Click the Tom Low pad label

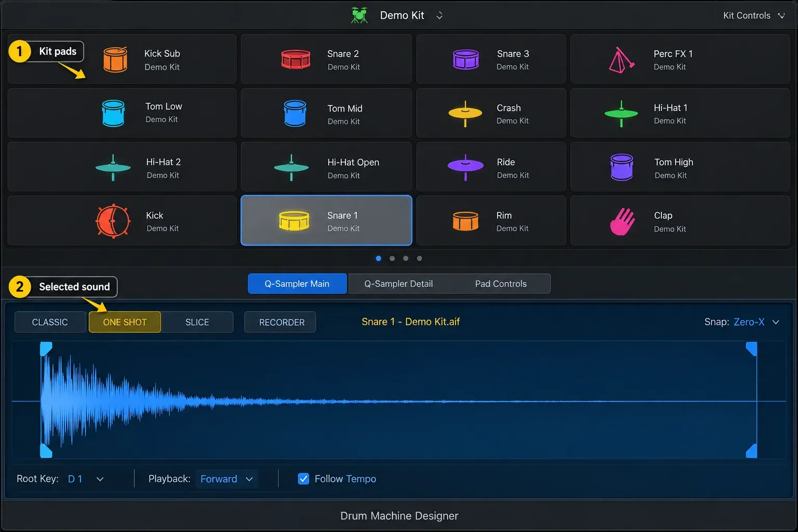pyautogui.click(x=164, y=106)
